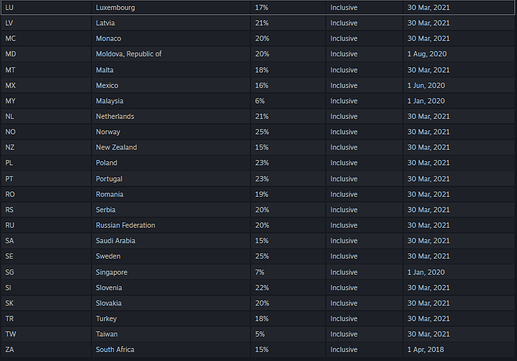This screenshot has height=361, width=517.
Task: Click the Turkey country name
Action: coord(106,319)
